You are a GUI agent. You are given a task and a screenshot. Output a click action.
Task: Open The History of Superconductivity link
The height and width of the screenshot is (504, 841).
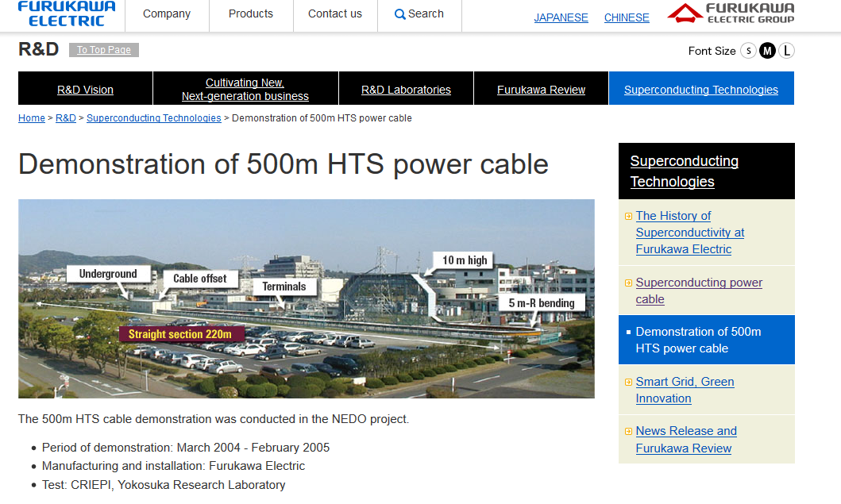(690, 233)
